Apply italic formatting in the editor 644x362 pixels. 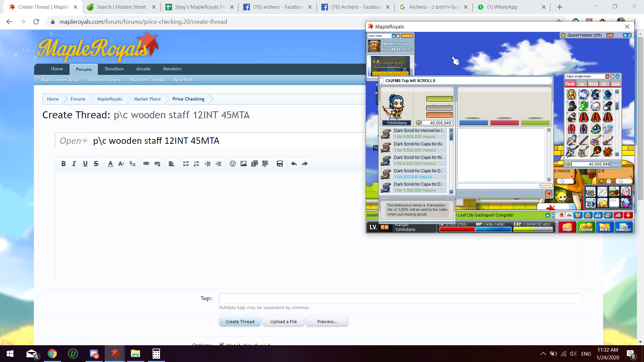click(x=74, y=164)
